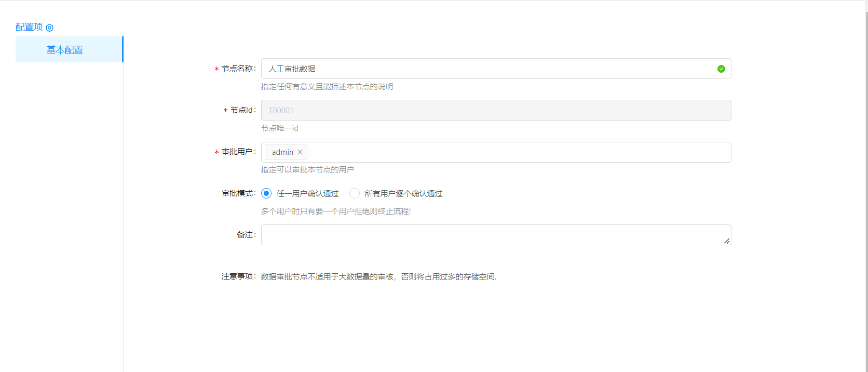Click the green checkmark in 节点名称 field

721,69
